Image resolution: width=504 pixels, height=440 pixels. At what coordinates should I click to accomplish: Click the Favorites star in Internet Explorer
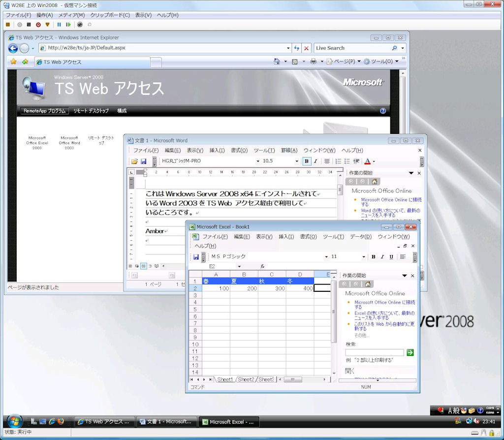click(x=13, y=62)
